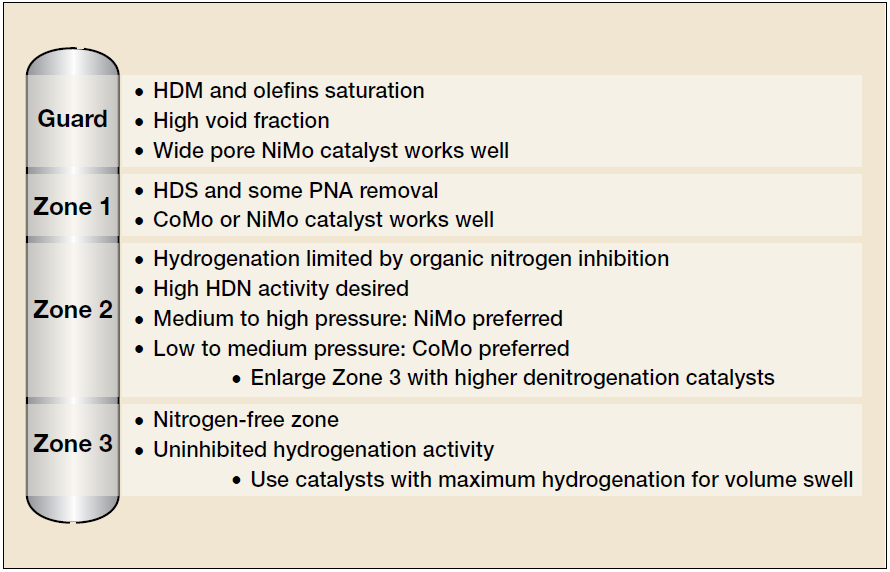
Task: Select the "High void fraction" bullet
Action: pyautogui.click(x=241, y=121)
